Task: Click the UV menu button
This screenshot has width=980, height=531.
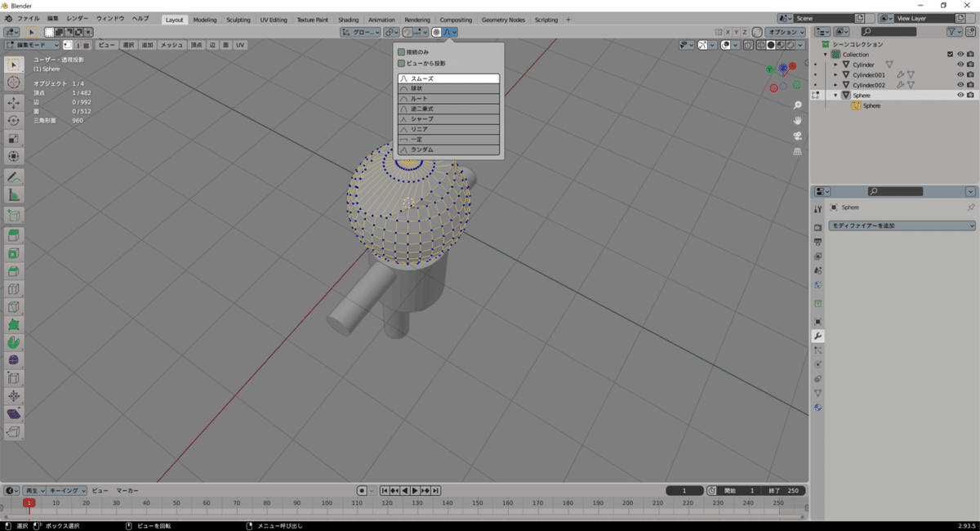Action: [x=240, y=45]
